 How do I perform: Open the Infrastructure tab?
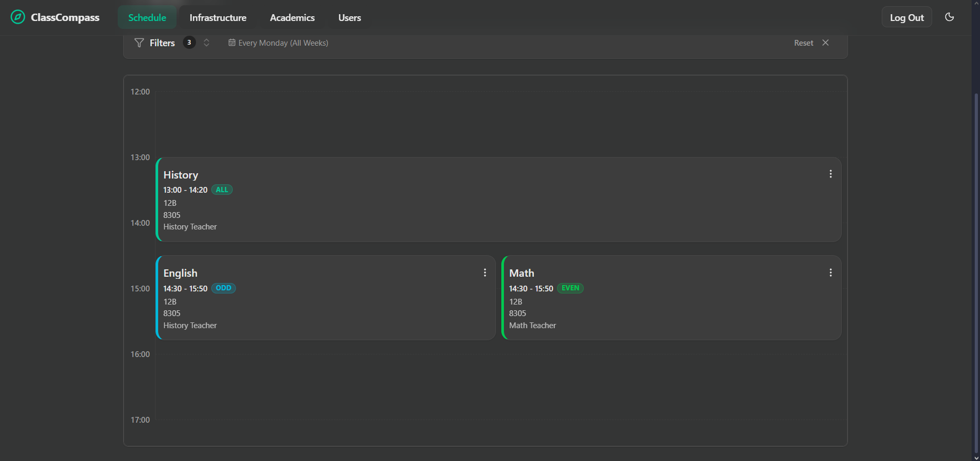(218, 18)
